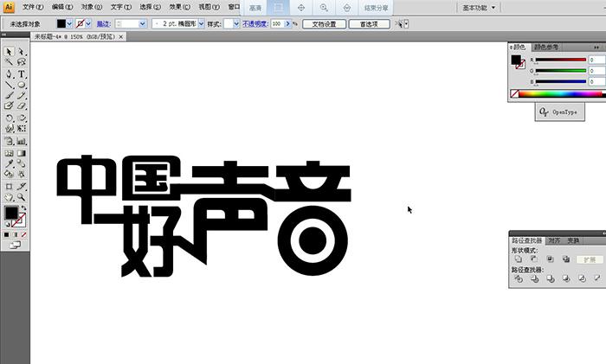Click the 文档设置 button

(324, 24)
